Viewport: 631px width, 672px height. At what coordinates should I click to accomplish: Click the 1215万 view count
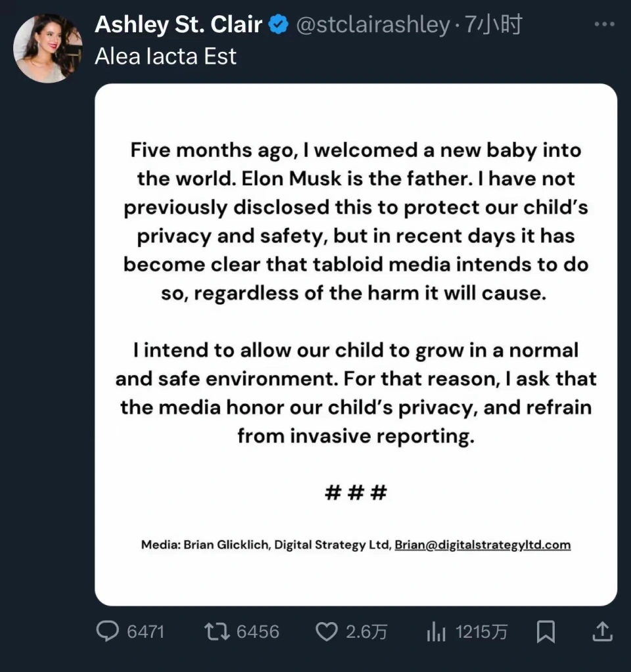tap(481, 632)
